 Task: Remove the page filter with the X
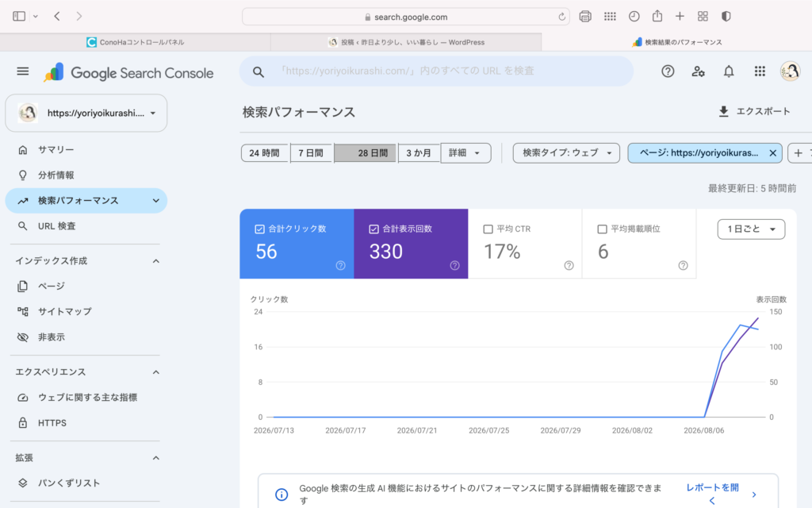(772, 153)
